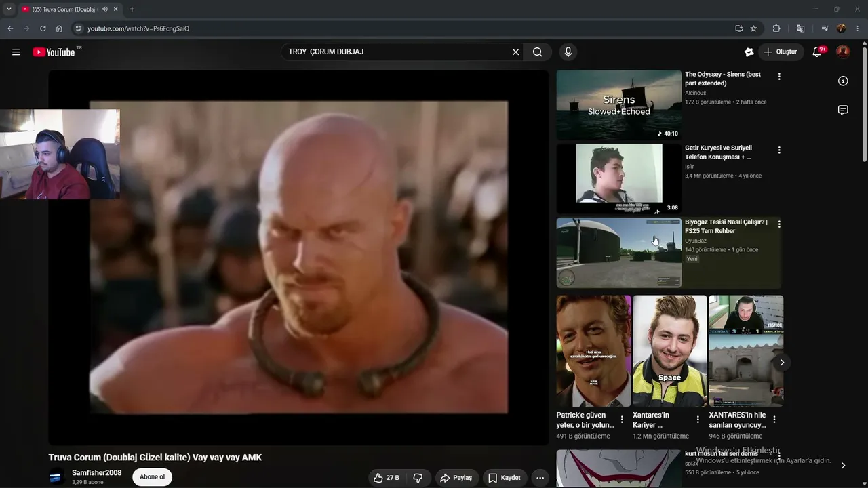Viewport: 868px width, 488px height.
Task: Open the browser extensions menu
Action: [776, 28]
